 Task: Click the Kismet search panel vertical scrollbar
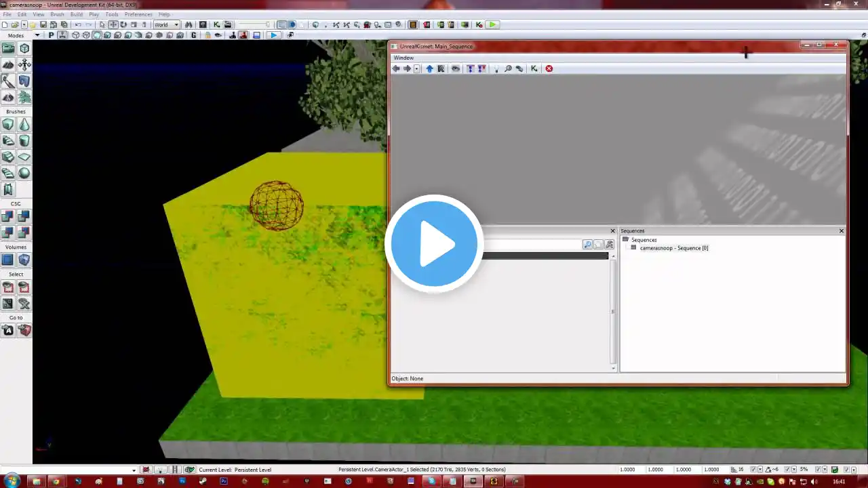613,312
